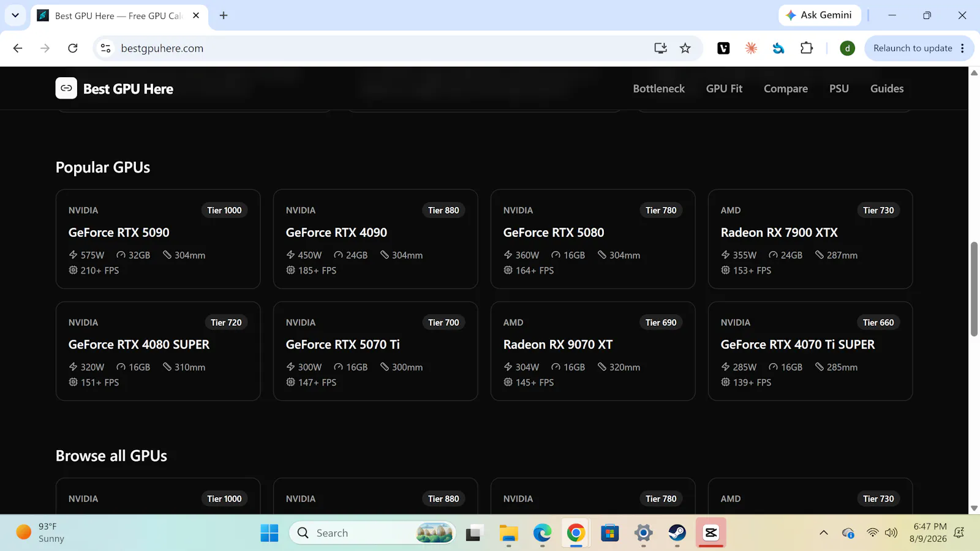Image resolution: width=980 pixels, height=551 pixels.
Task: Reload the bestgpuhere.com page
Action: pos(73,48)
